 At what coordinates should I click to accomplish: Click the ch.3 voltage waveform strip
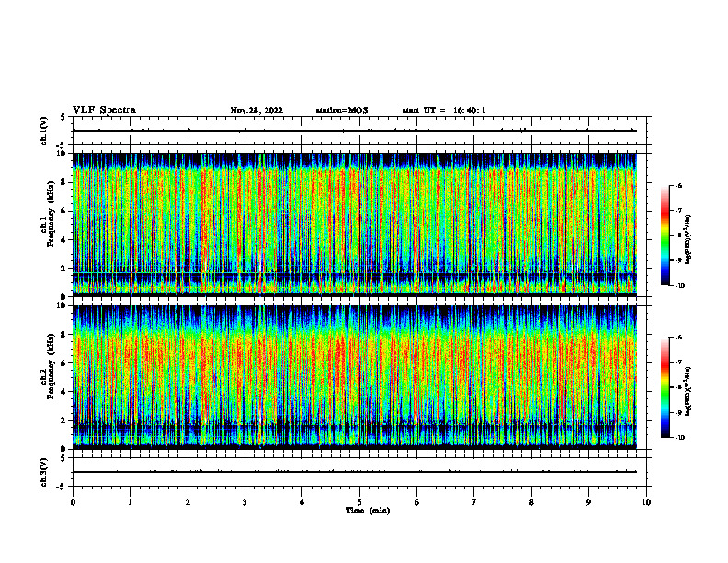pyautogui.click(x=359, y=472)
